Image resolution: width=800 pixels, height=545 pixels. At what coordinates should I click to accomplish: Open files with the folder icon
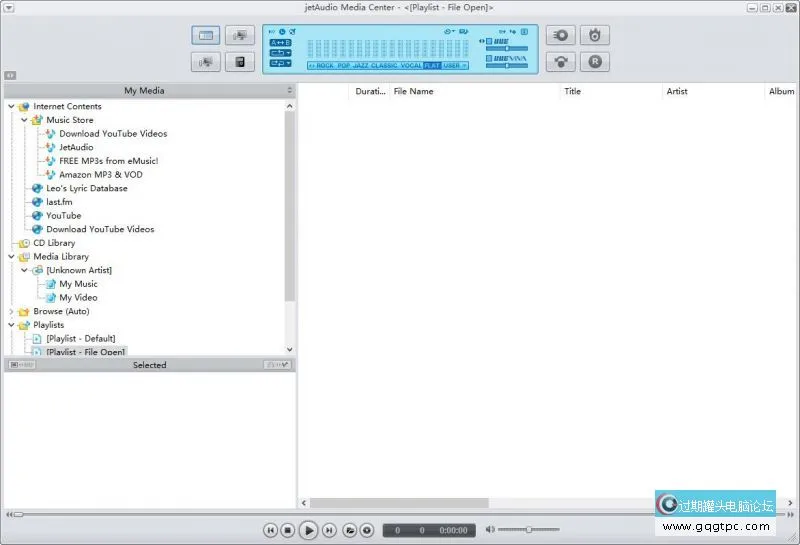click(x=350, y=530)
